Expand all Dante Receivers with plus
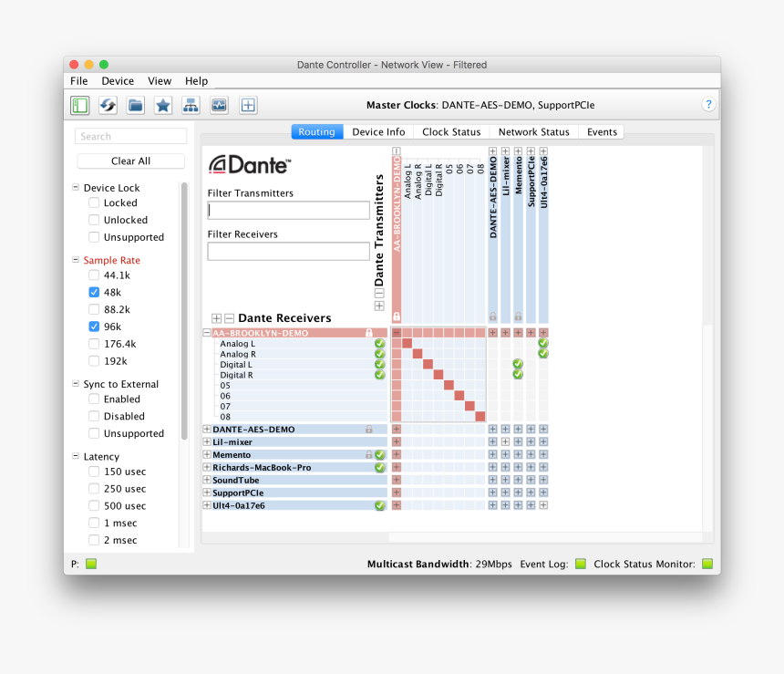Image resolution: width=784 pixels, height=674 pixels. click(x=216, y=318)
